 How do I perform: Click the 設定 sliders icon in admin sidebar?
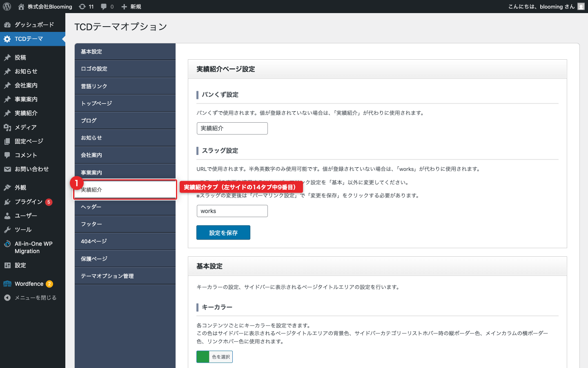(7, 265)
